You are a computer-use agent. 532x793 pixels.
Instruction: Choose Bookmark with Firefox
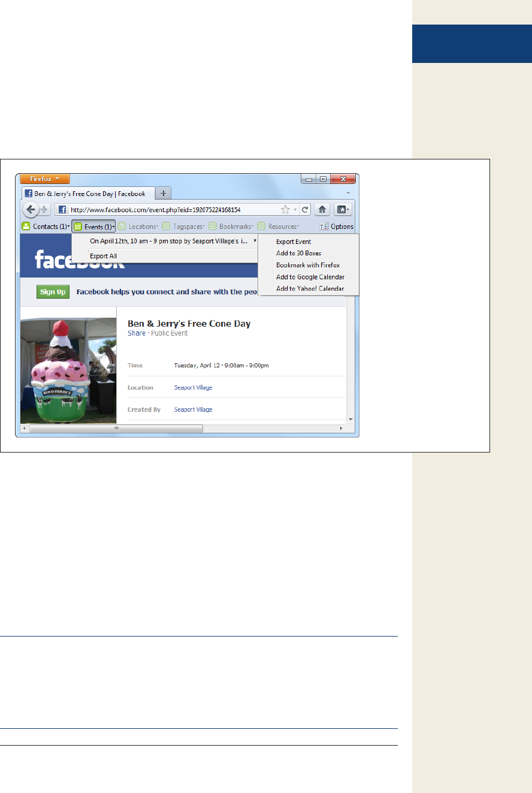click(x=308, y=265)
